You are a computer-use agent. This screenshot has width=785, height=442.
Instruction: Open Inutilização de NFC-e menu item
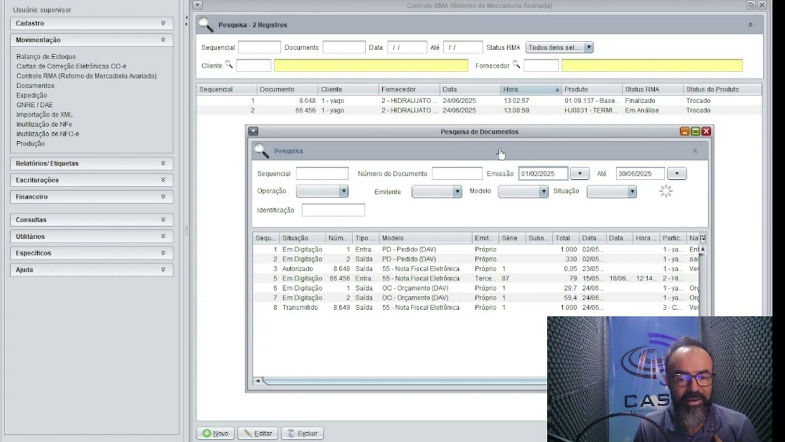click(48, 134)
